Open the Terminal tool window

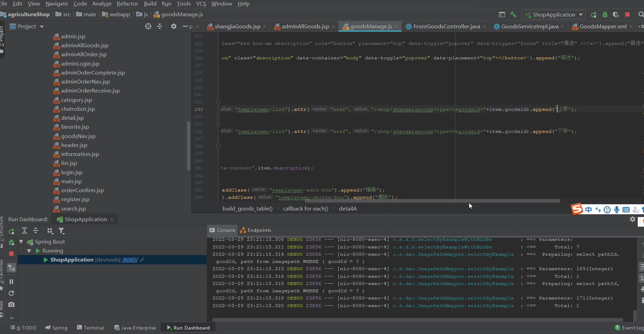[x=91, y=328]
